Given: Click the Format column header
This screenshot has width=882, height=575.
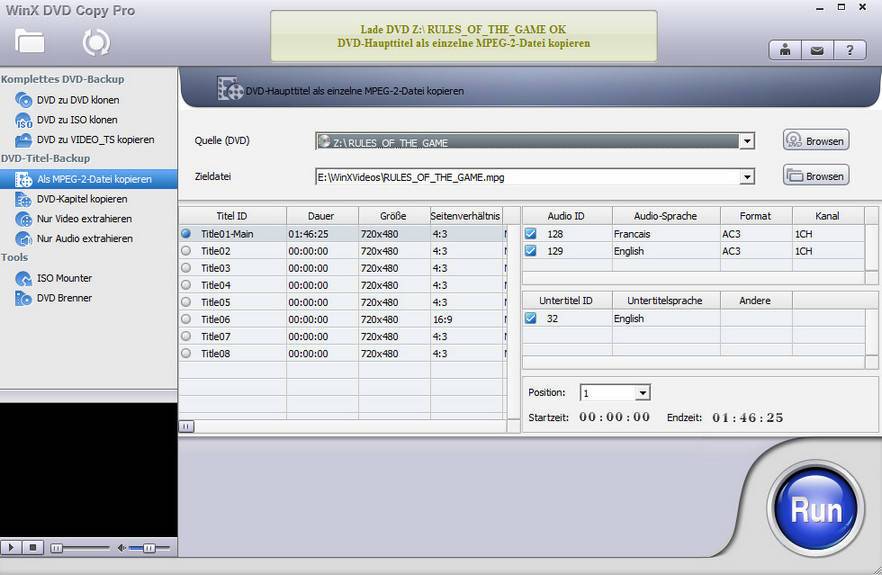Looking at the screenshot, I should [756, 216].
